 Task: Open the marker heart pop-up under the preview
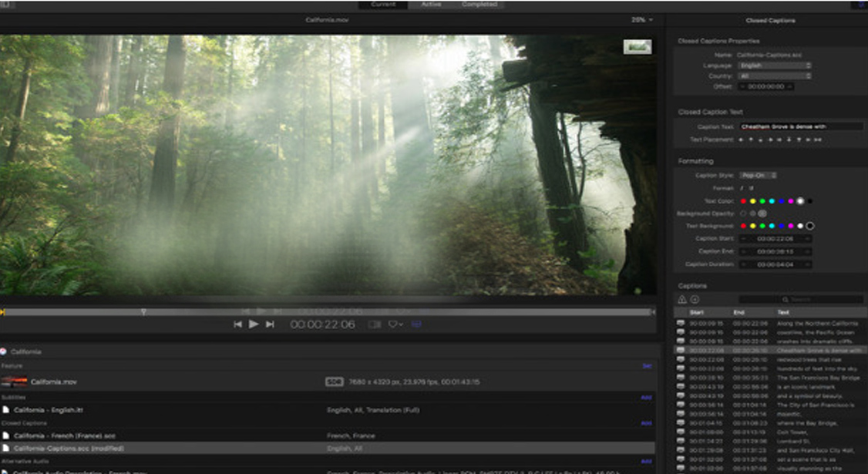[x=395, y=324]
